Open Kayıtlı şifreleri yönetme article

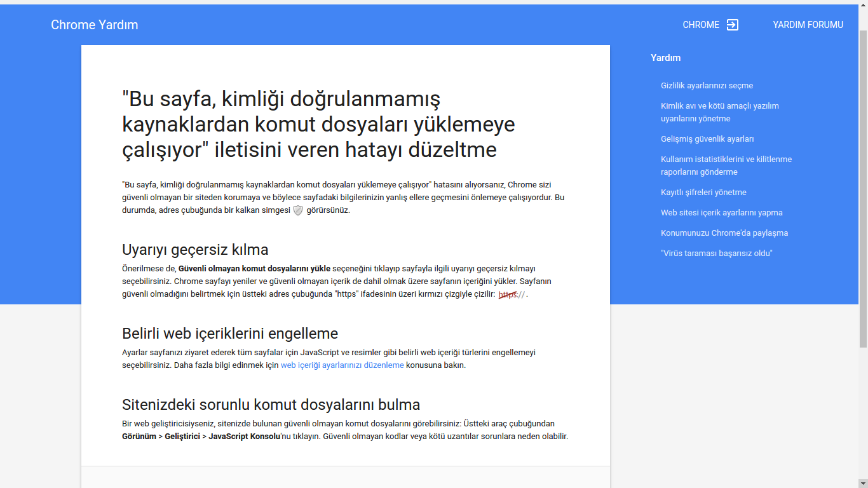tap(703, 193)
